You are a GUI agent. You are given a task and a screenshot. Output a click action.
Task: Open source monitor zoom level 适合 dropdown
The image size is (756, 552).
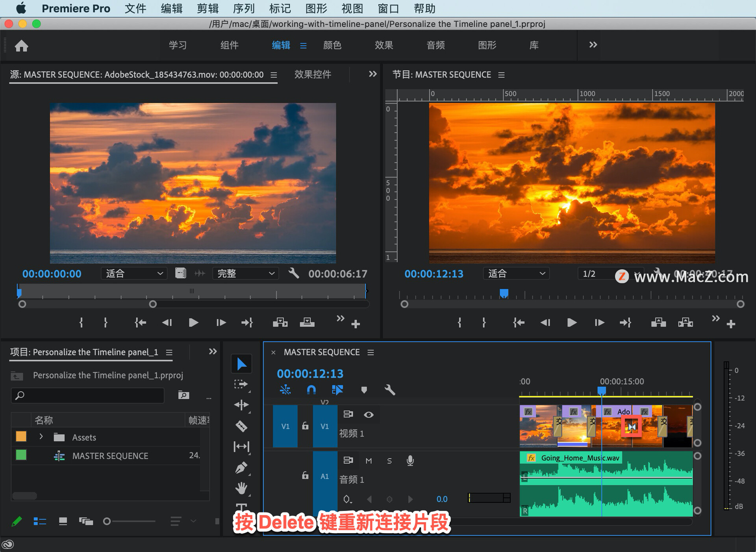tap(134, 273)
